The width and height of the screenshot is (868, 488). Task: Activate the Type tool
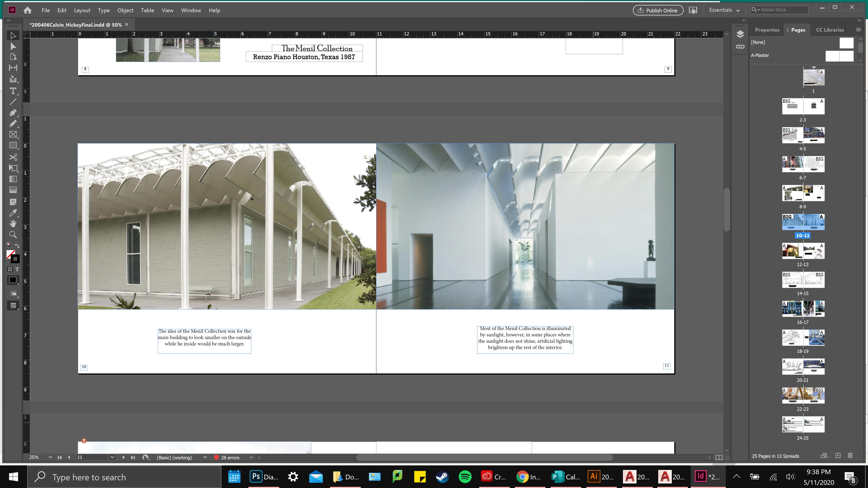pos(13,91)
